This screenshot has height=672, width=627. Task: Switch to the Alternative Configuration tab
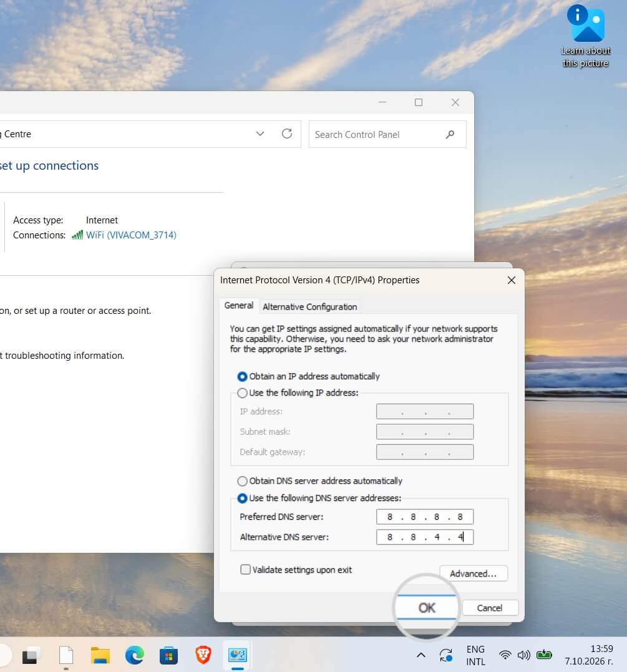coord(309,307)
